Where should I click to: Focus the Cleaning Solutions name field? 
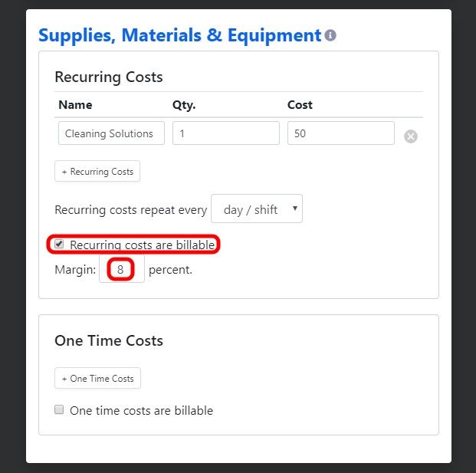(111, 133)
